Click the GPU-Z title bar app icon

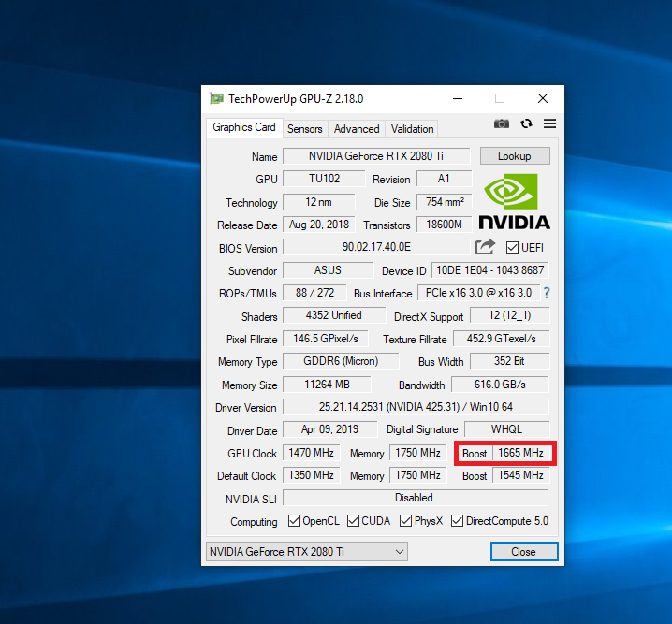[x=216, y=99]
